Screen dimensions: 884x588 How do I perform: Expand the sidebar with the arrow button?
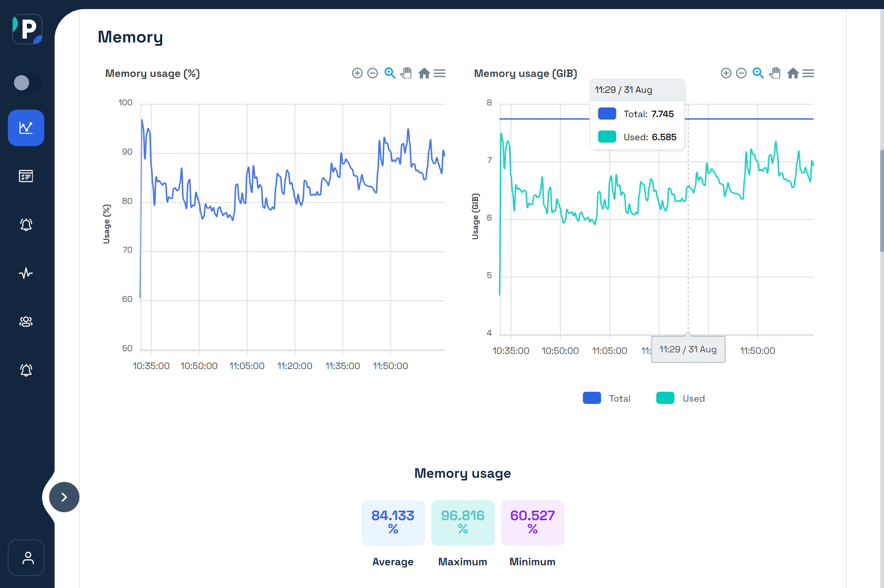(x=64, y=497)
